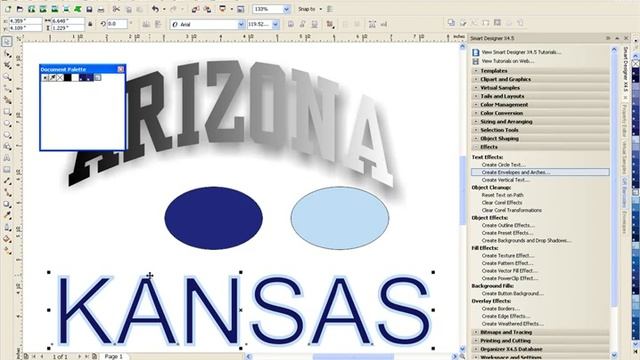Click View Tutorials on Web link
The image size is (640, 360).
coord(507,61)
